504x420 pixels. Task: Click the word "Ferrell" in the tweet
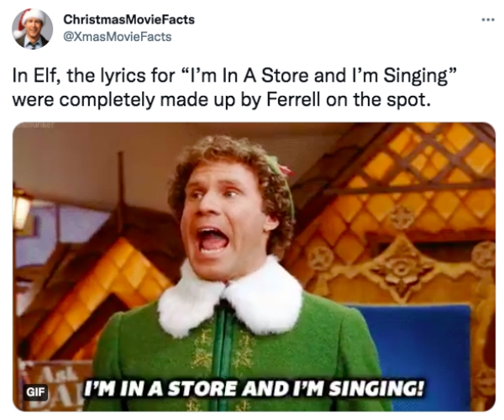tap(293, 100)
